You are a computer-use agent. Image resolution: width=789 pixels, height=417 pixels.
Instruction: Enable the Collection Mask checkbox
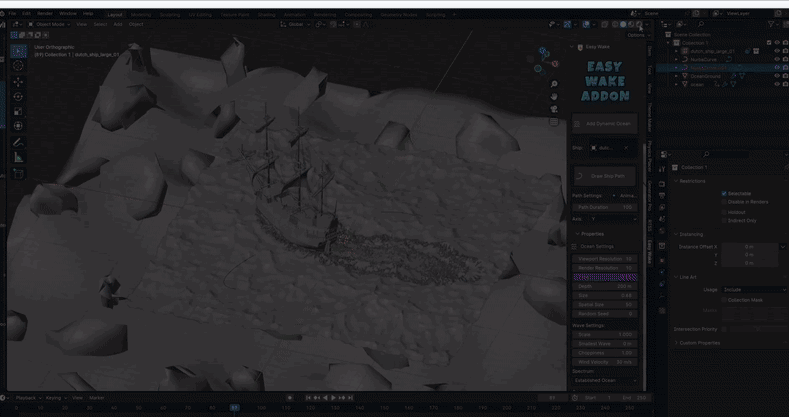(x=724, y=300)
